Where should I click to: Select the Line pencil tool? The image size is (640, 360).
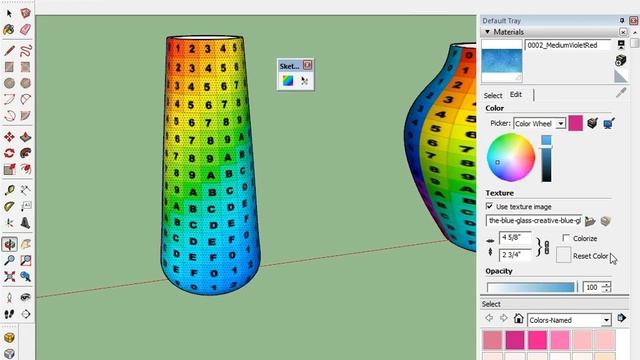tap(9, 51)
